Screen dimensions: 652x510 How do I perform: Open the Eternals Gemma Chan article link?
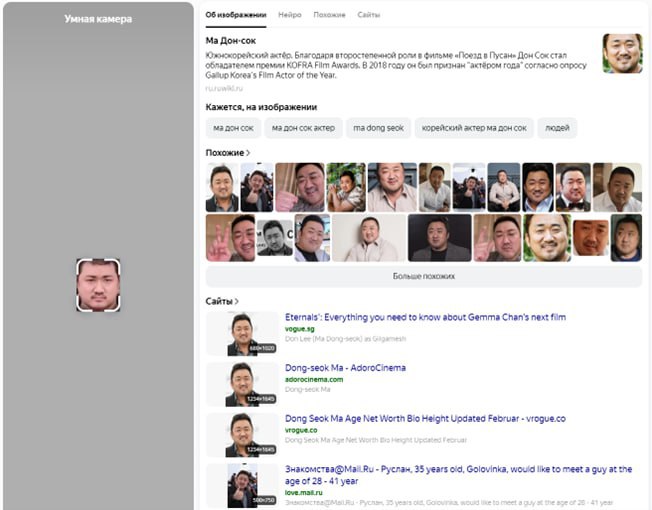[x=425, y=318]
